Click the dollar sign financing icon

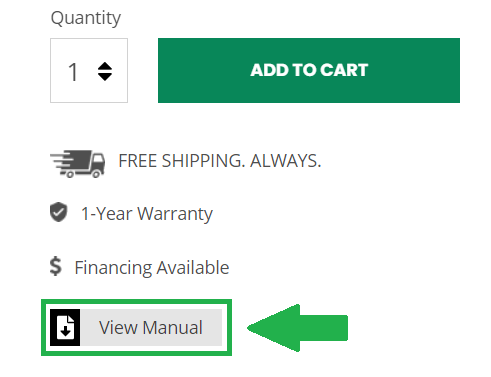[56, 266]
